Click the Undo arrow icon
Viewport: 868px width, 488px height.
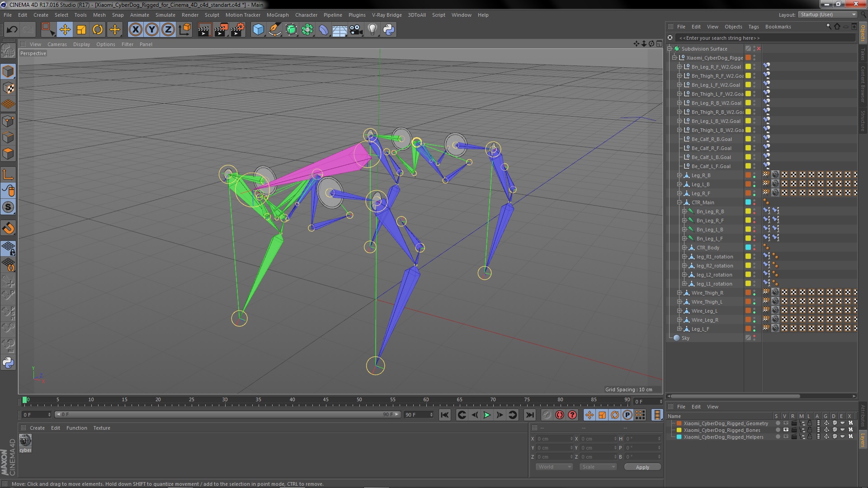(12, 30)
